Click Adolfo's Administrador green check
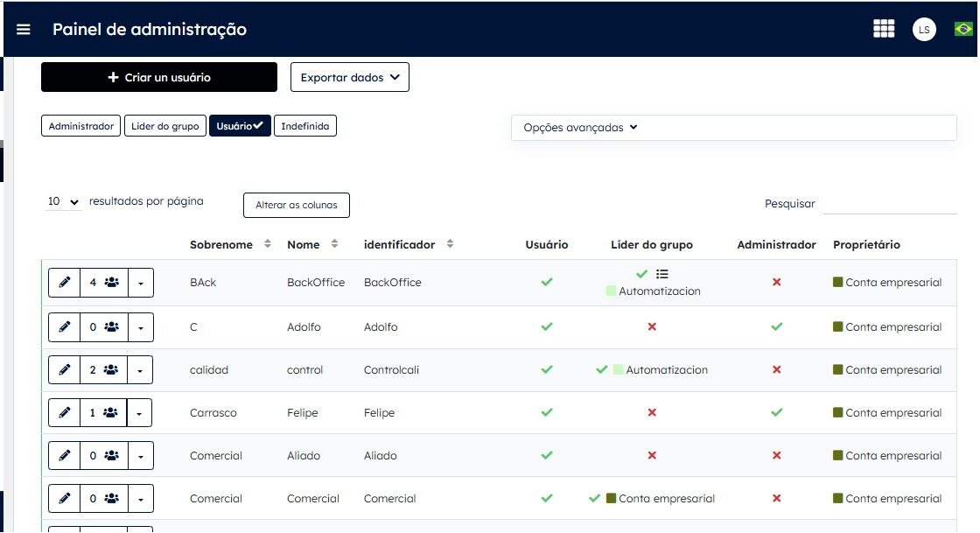This screenshot has height=533, width=980. (x=776, y=326)
